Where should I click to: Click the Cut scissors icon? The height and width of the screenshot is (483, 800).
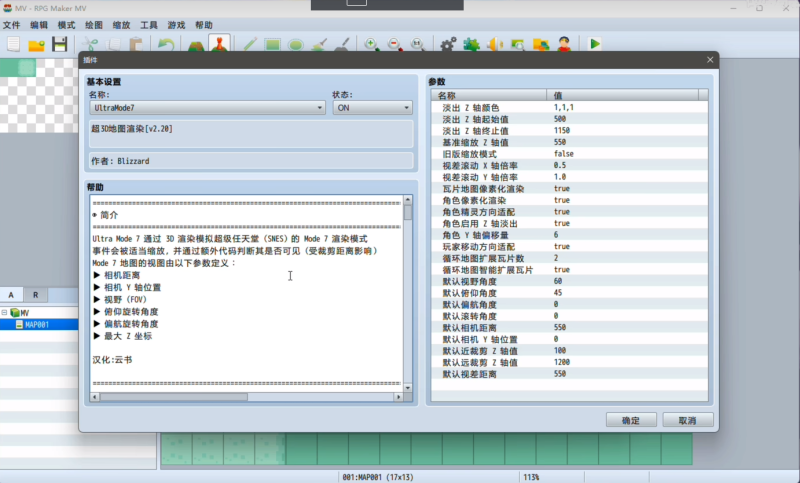tap(90, 44)
